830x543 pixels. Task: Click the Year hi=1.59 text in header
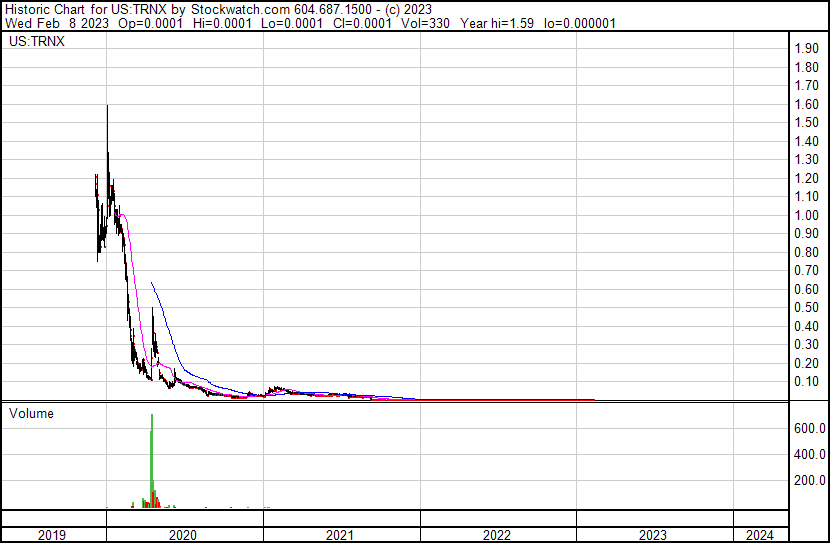(501, 23)
